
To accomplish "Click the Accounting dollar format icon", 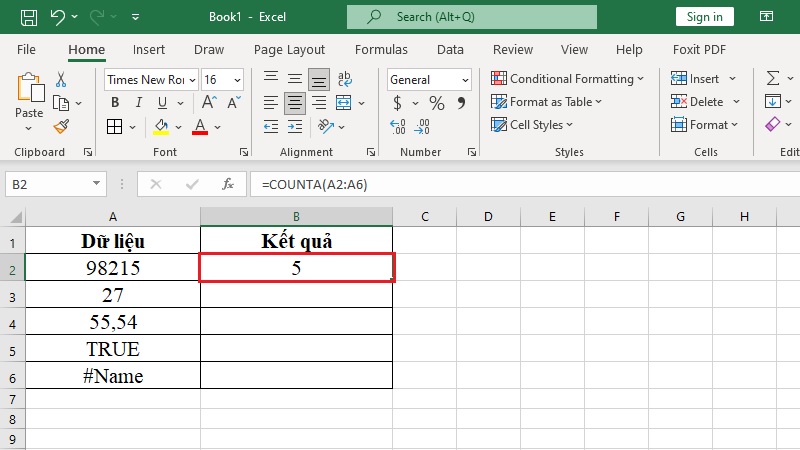I will (x=397, y=103).
